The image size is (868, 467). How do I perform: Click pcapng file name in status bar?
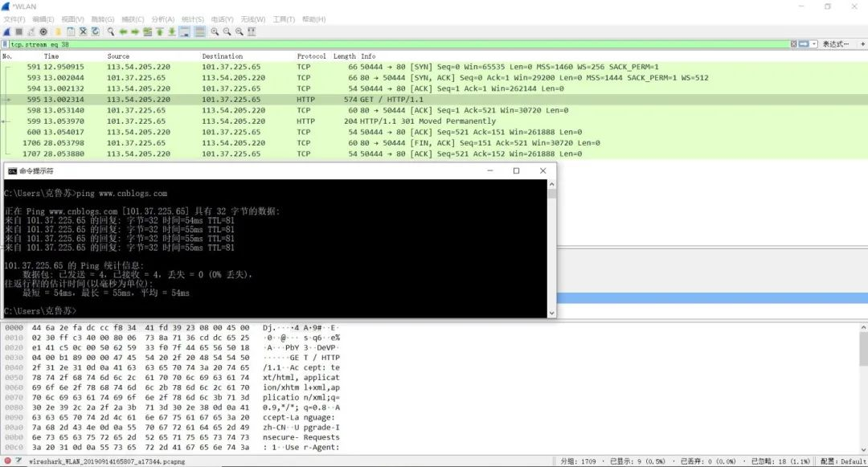point(107,461)
